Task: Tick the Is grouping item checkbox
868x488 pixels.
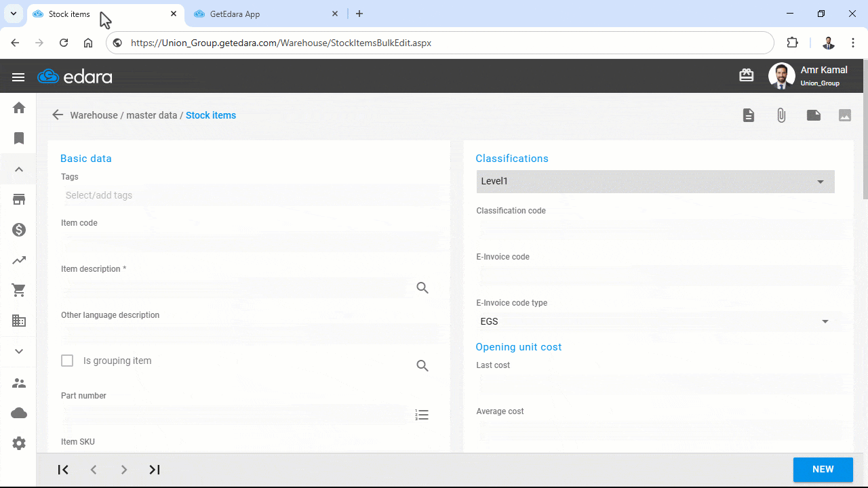Action: point(67,361)
